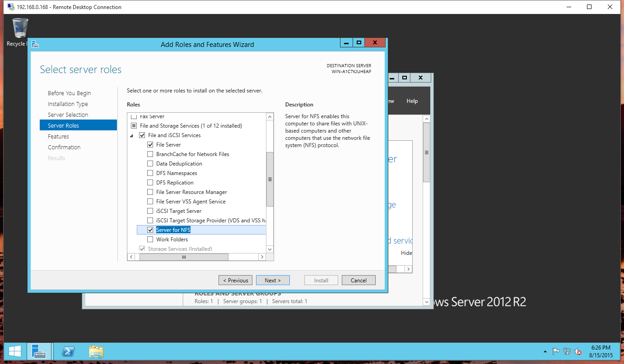Image resolution: width=624 pixels, height=364 pixels.
Task: Open Server Manager from the taskbar
Action: (x=39, y=351)
